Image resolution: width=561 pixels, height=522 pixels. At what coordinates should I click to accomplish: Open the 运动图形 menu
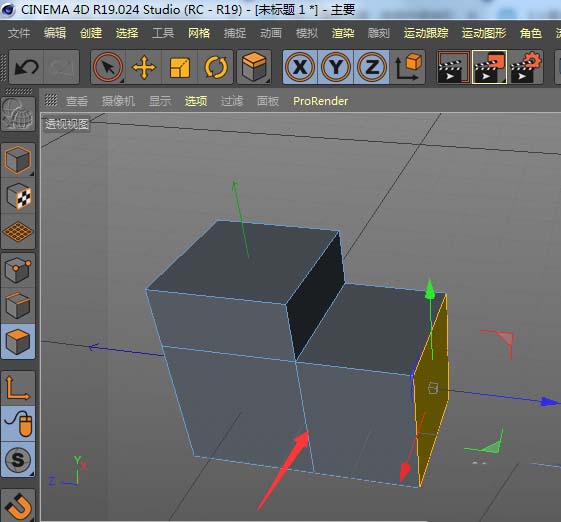[x=484, y=33]
